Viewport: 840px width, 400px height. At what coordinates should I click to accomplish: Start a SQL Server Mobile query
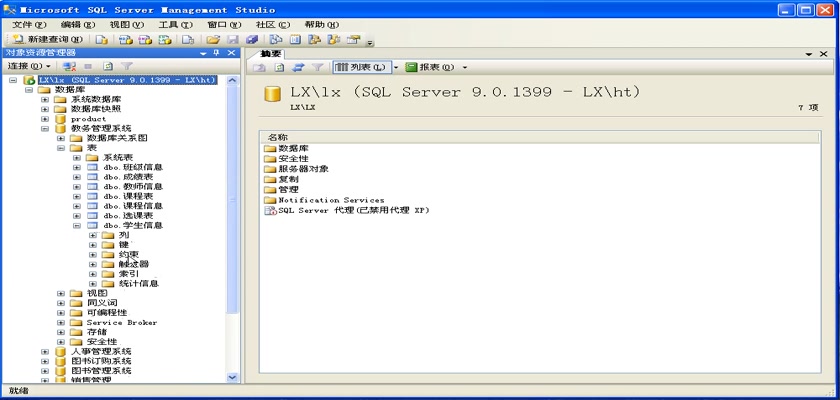pyautogui.click(x=188, y=40)
